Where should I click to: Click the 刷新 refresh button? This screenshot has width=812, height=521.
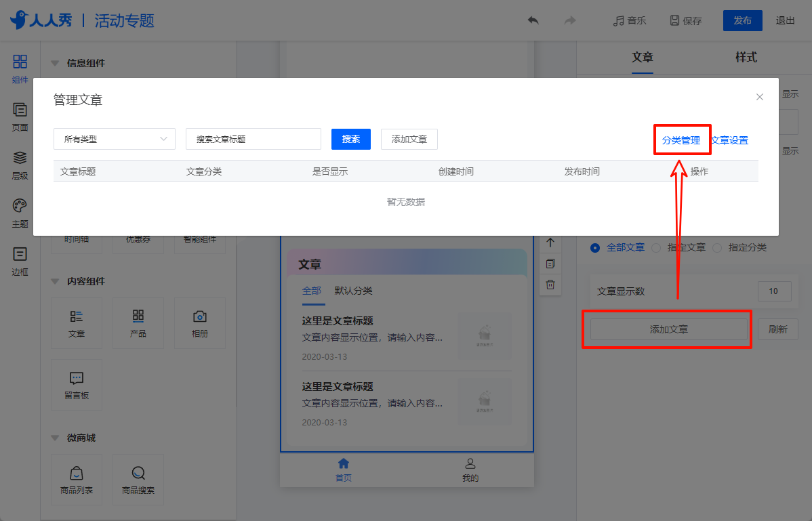778,329
